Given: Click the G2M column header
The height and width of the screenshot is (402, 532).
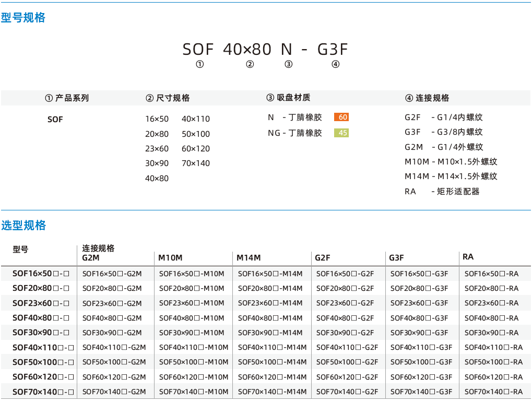Looking at the screenshot, I should 91,258.
